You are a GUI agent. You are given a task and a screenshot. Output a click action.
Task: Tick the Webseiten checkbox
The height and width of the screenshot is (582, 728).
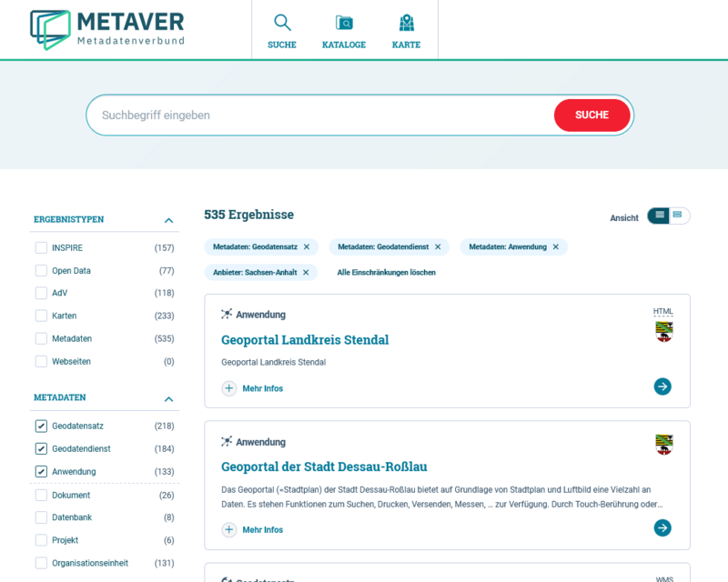coord(41,361)
